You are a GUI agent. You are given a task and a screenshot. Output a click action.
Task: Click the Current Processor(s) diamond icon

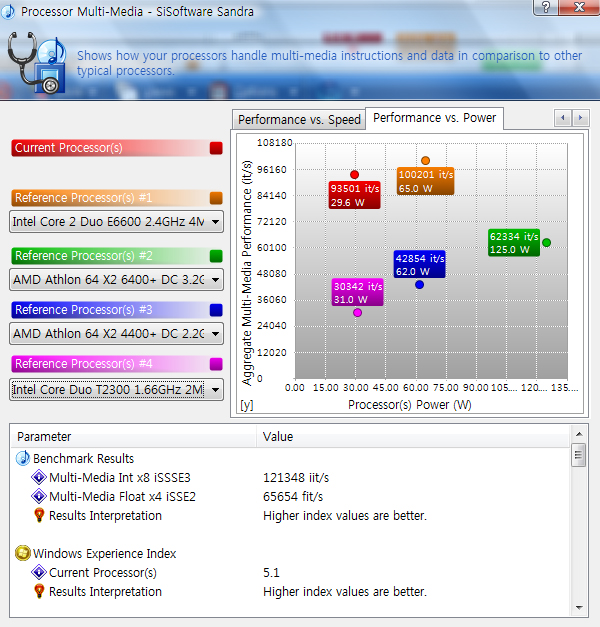point(39,572)
